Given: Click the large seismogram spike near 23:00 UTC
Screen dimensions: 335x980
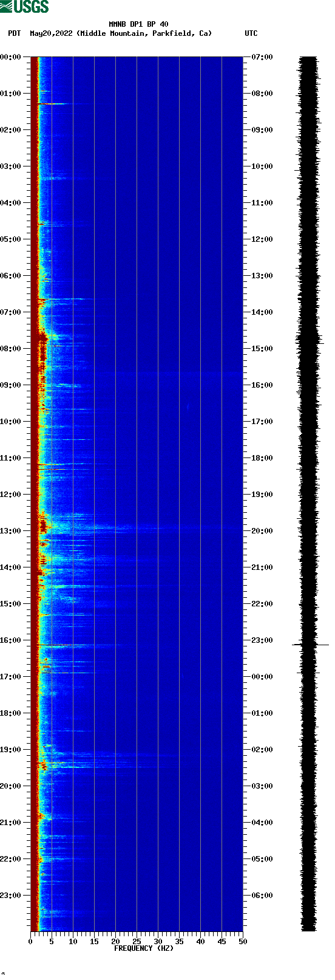Looking at the screenshot, I should click(310, 645).
